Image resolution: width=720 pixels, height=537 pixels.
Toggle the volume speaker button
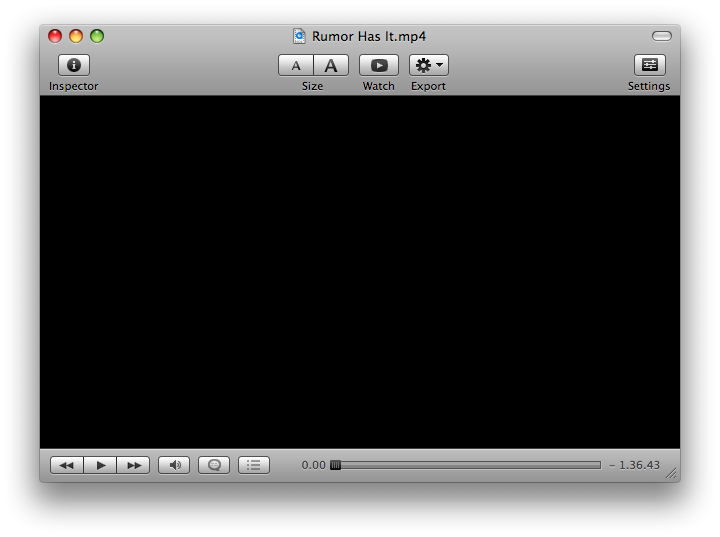coord(174,465)
